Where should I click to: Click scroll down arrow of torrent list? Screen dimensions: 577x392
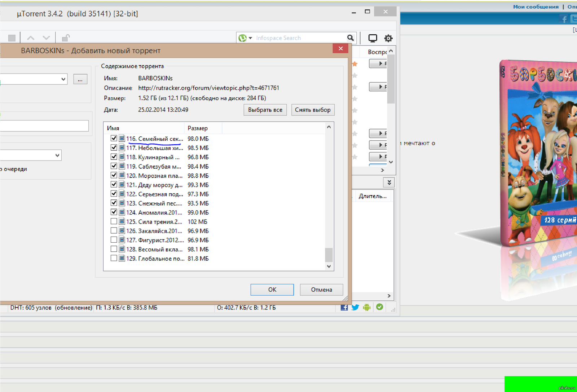click(391, 162)
